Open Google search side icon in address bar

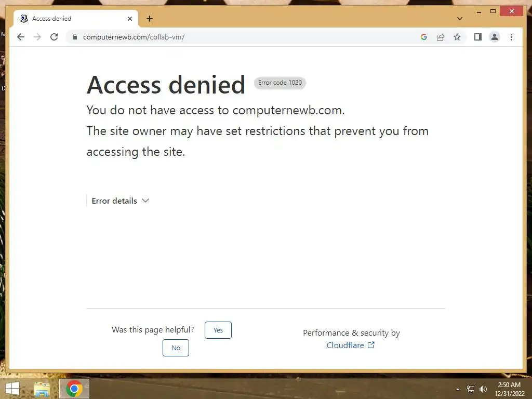coord(424,37)
